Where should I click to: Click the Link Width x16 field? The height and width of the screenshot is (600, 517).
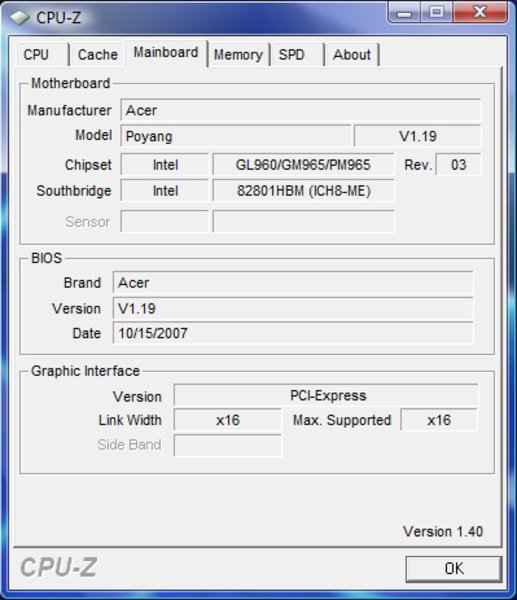pyautogui.click(x=228, y=420)
